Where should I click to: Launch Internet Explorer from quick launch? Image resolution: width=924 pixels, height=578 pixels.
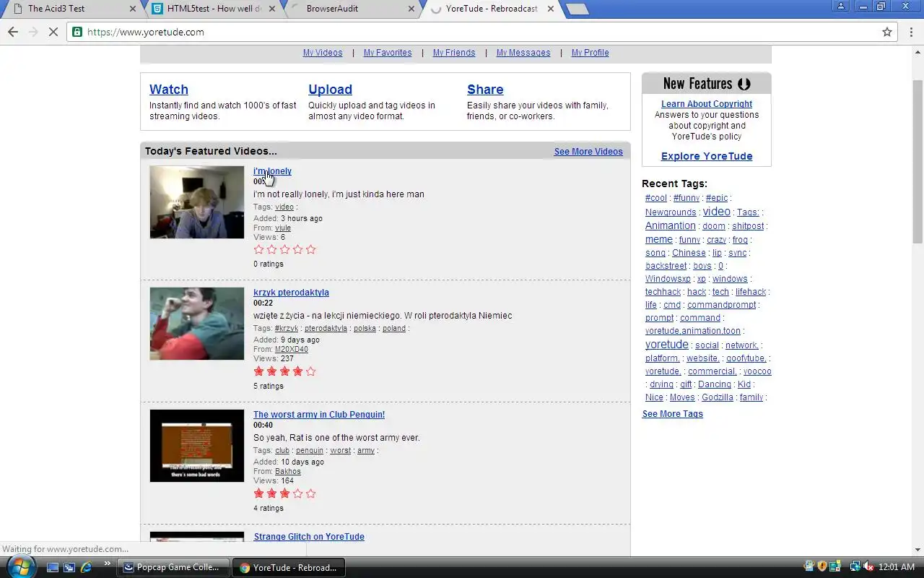click(86, 567)
